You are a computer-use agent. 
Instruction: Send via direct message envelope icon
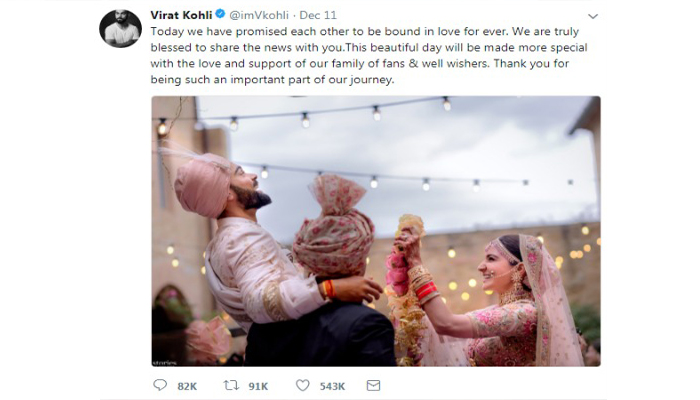[x=373, y=385]
